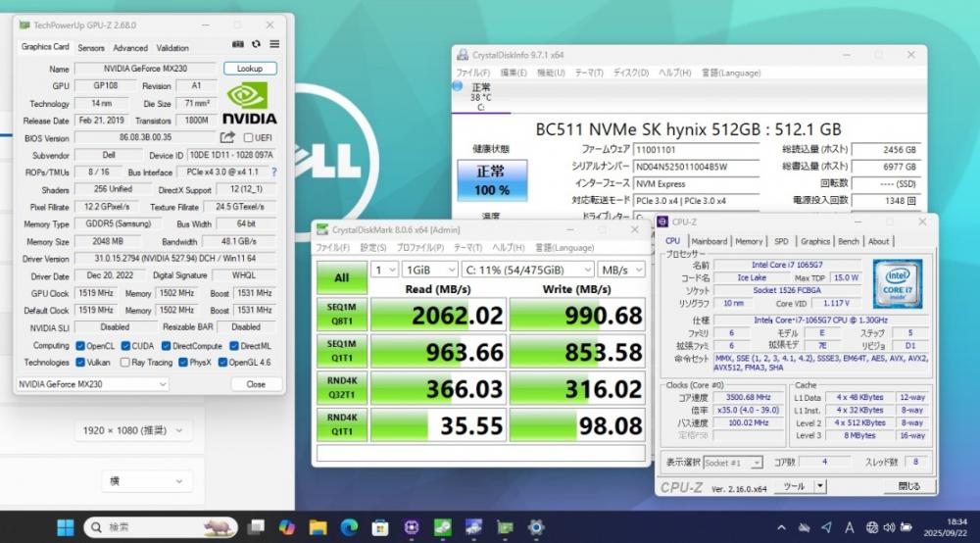The height and width of the screenshot is (543, 980).
Task: Open File Explorer from the taskbar
Action: click(318, 527)
